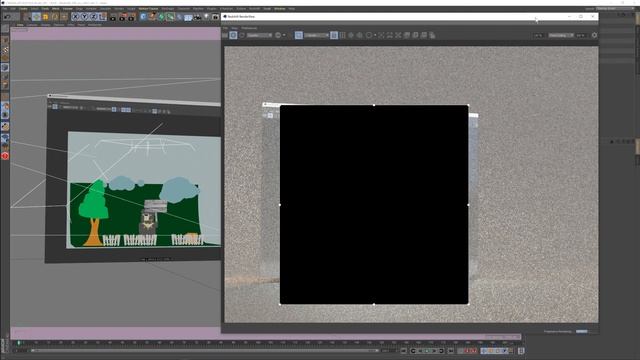Click the Cube primitive icon

tap(143, 17)
